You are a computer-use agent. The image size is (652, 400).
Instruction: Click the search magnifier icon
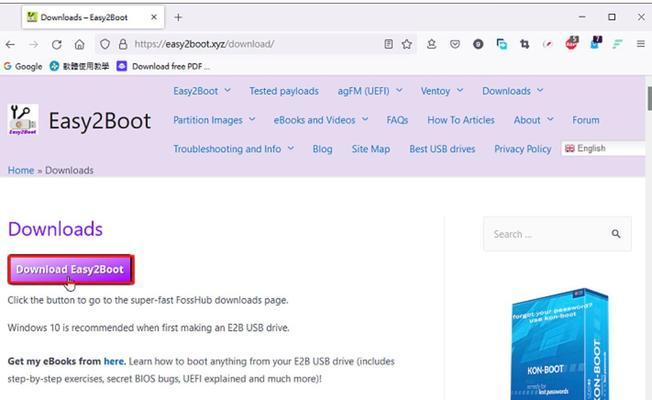click(616, 234)
